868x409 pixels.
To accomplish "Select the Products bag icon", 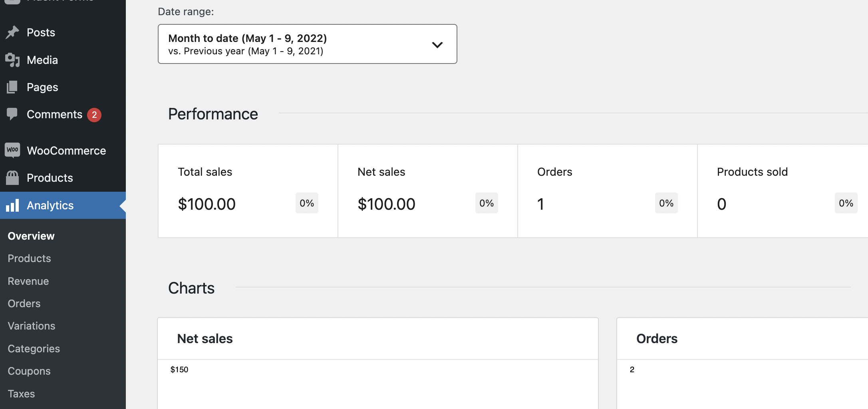I will pos(12,177).
